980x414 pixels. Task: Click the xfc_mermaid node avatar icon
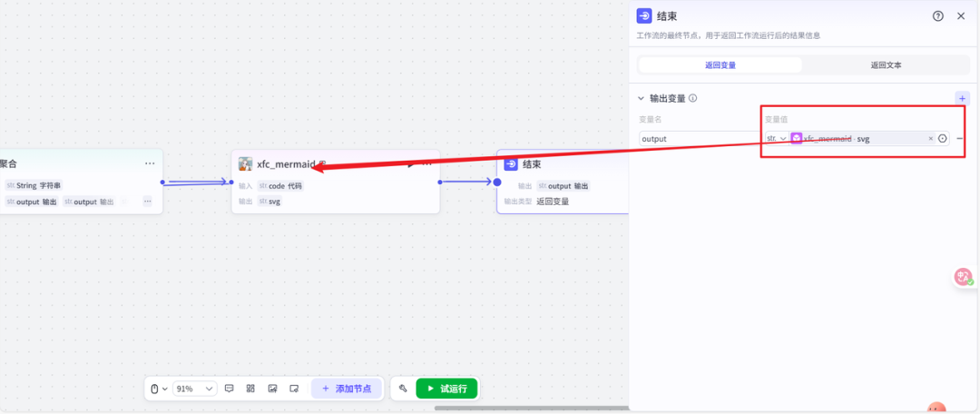pos(246,163)
